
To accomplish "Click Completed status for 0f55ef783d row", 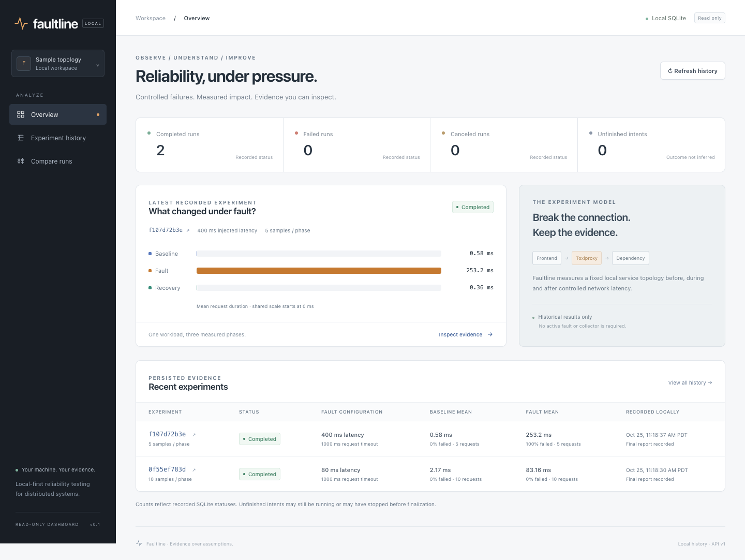I will click(x=260, y=474).
